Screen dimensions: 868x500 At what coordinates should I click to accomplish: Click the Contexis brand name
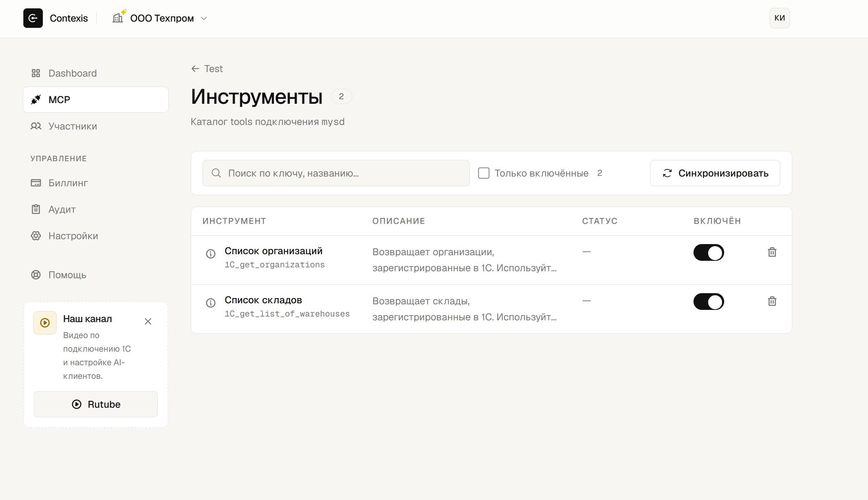69,18
